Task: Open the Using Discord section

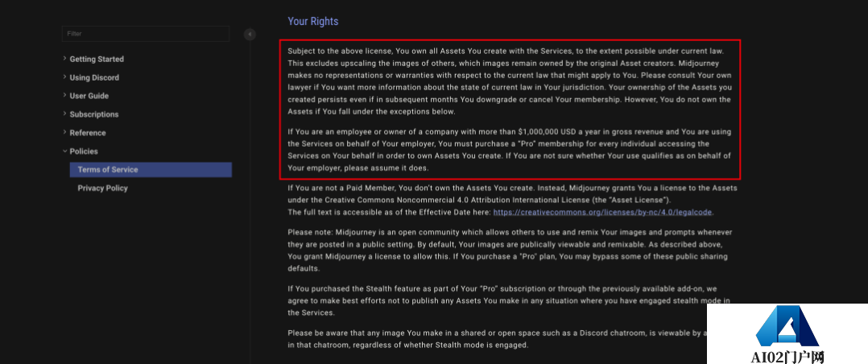Action: 94,77
